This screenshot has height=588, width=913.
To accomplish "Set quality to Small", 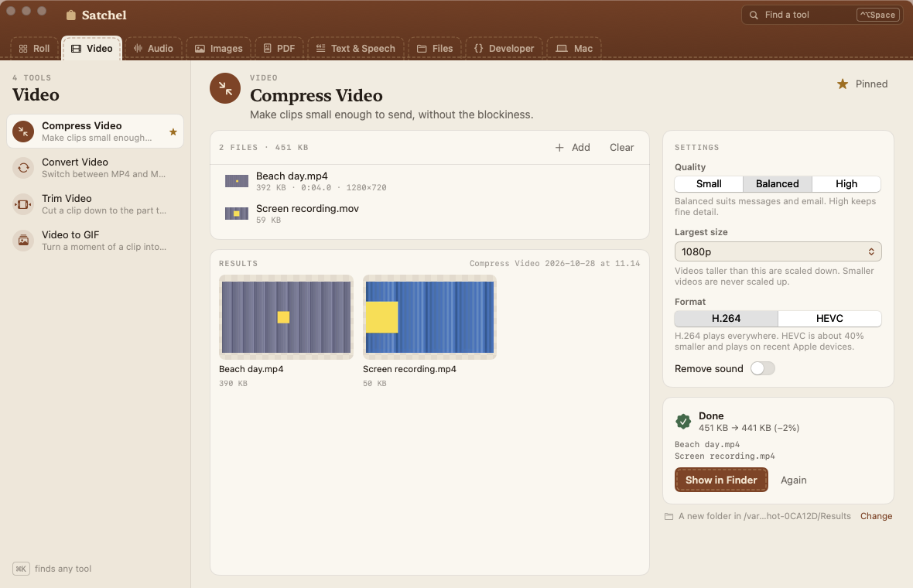I will tap(709, 184).
